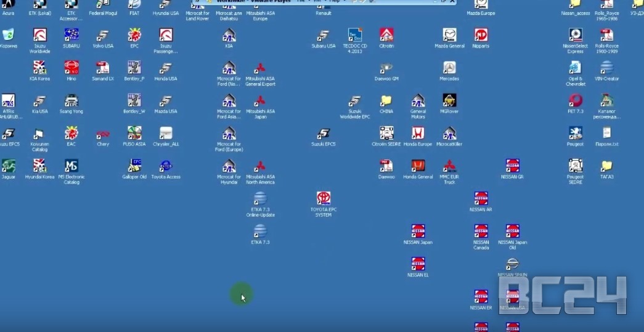Select the Mercedes desktop icon
The width and height of the screenshot is (644, 332).
pyautogui.click(x=449, y=68)
